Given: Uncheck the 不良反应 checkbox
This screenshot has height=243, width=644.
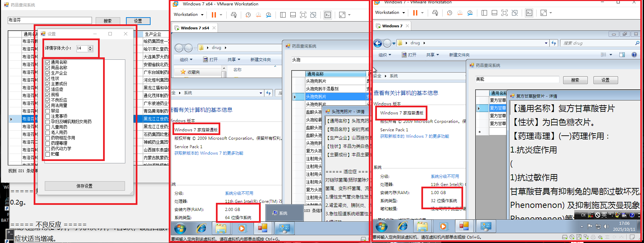Looking at the screenshot, I should tap(48, 100).
